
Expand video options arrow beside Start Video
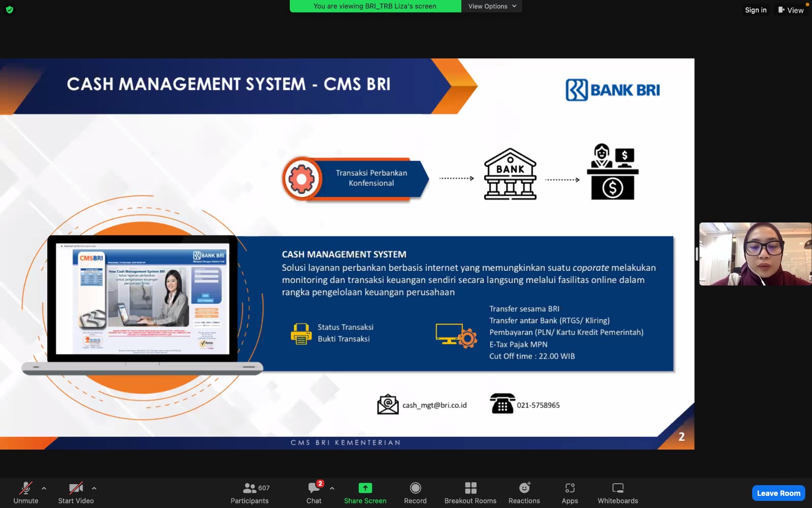pyautogui.click(x=94, y=488)
